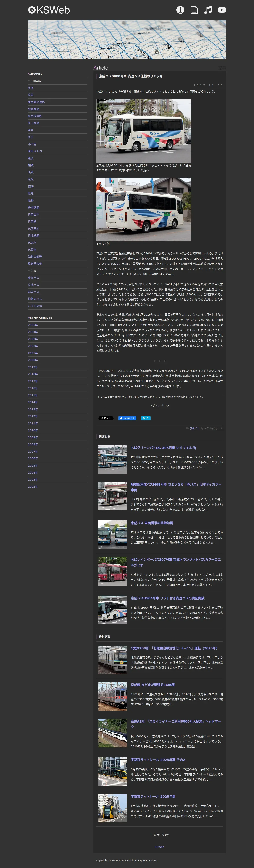Viewport: 254px width, 868px height.
Task: Open the 海外の鉄道 category
Action: pos(35,257)
